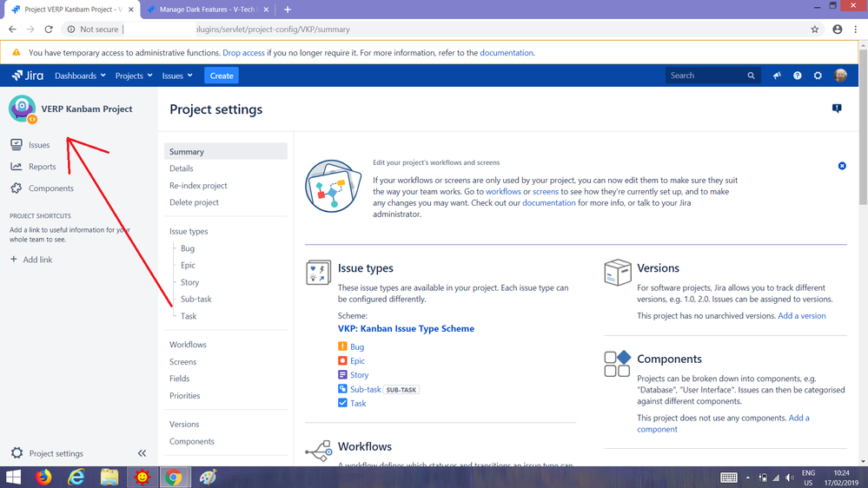Open the Issues dropdown menu
The height and width of the screenshot is (488, 868).
pos(177,76)
